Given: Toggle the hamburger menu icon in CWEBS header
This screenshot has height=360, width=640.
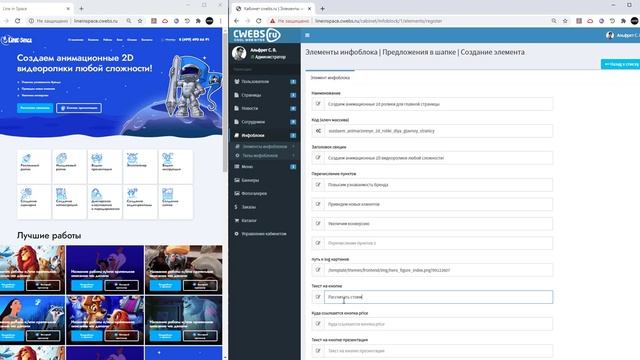Looking at the screenshot, I should (x=307, y=36).
